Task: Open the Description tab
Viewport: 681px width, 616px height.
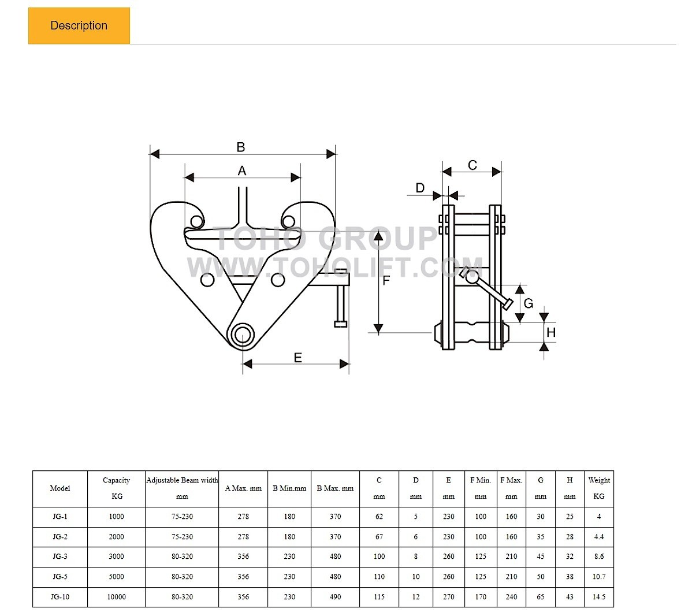Action: pos(79,25)
